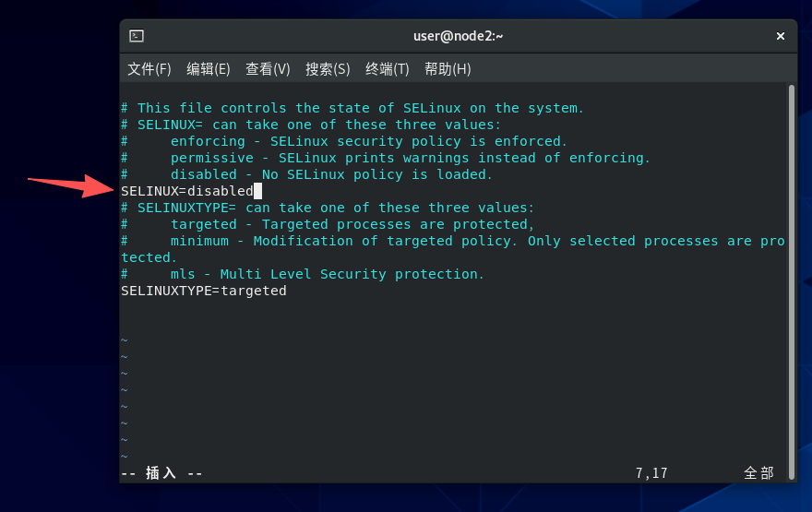Click the 'This file controls the state' comment
The height and width of the screenshot is (512, 812).
point(352,108)
